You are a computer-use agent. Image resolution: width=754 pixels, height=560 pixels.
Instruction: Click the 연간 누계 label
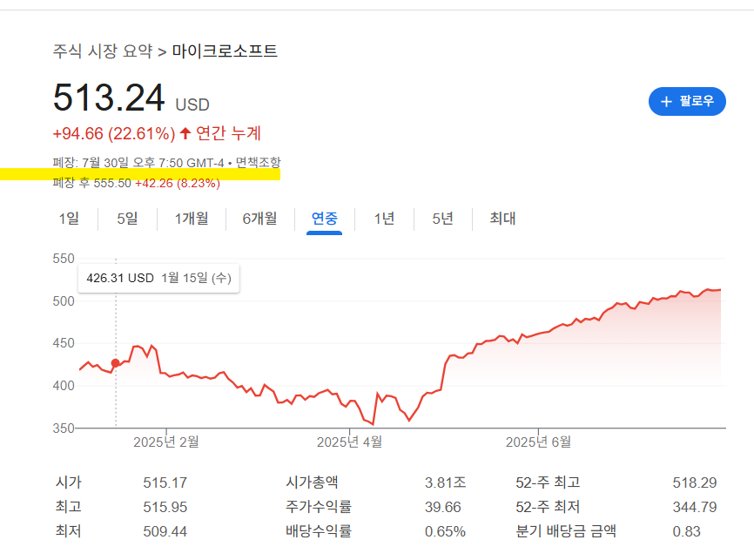coord(228,133)
